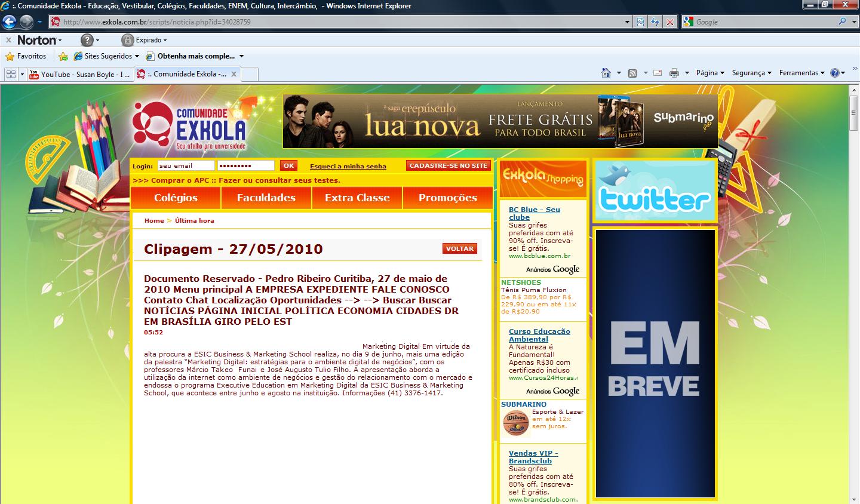Image resolution: width=860 pixels, height=504 pixels.
Task: Open the address bar history dropdown
Action: 627,22
